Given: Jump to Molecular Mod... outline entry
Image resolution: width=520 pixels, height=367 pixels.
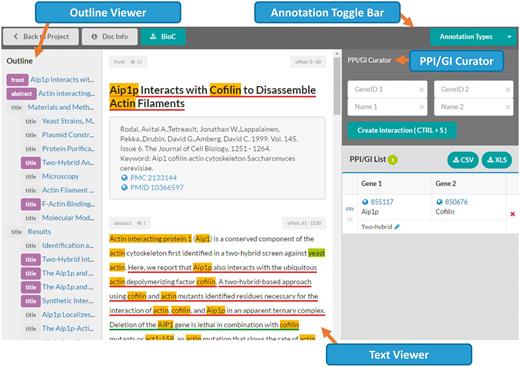Looking at the screenshot, I should [68, 218].
